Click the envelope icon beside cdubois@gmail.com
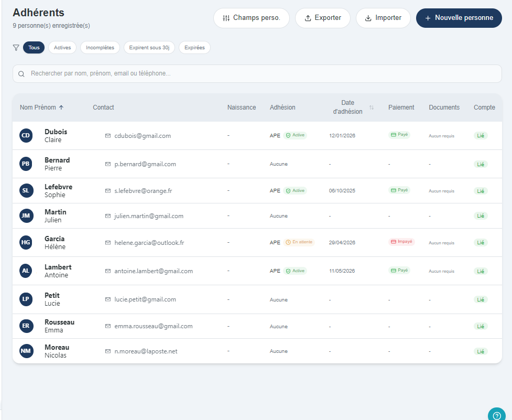The width and height of the screenshot is (512, 420). 108,135
